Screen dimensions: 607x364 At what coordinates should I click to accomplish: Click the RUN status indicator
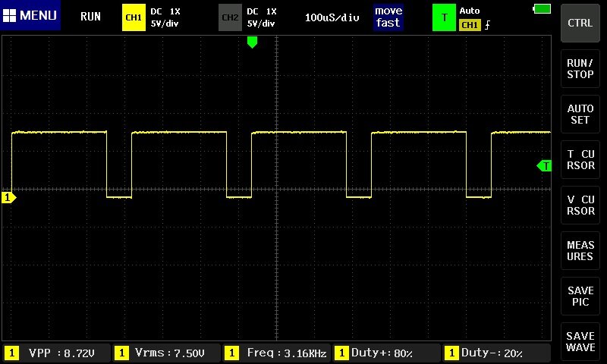[90, 17]
